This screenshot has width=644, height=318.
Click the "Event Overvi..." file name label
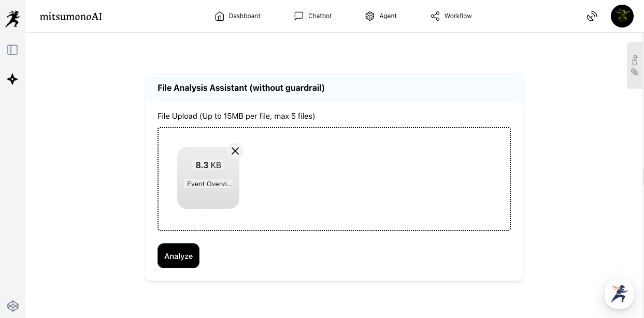(209, 184)
